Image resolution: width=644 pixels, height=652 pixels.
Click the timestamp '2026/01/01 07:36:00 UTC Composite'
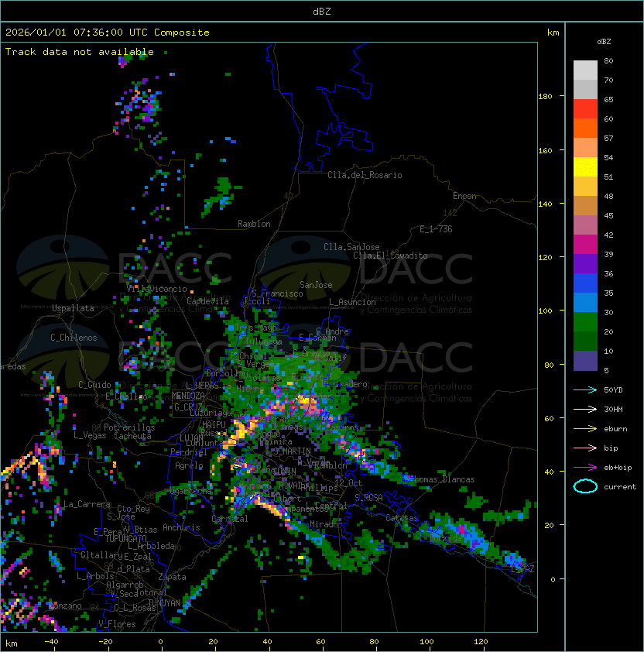pyautogui.click(x=108, y=33)
